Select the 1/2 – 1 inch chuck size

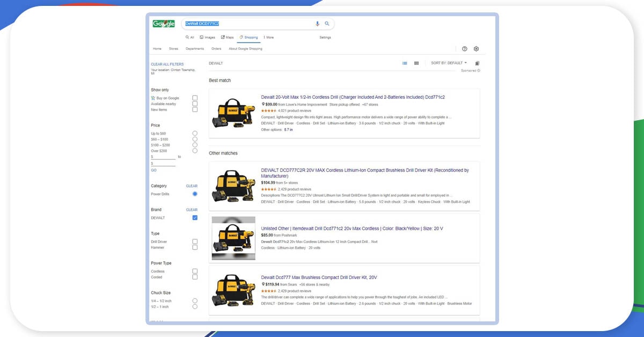coord(195,306)
